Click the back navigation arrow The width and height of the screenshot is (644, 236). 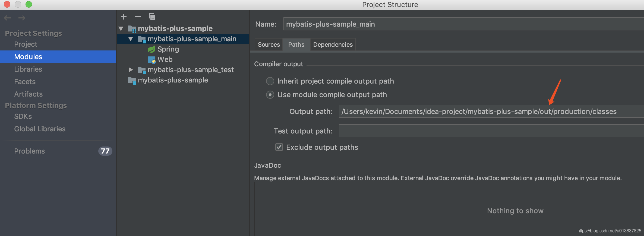point(8,18)
